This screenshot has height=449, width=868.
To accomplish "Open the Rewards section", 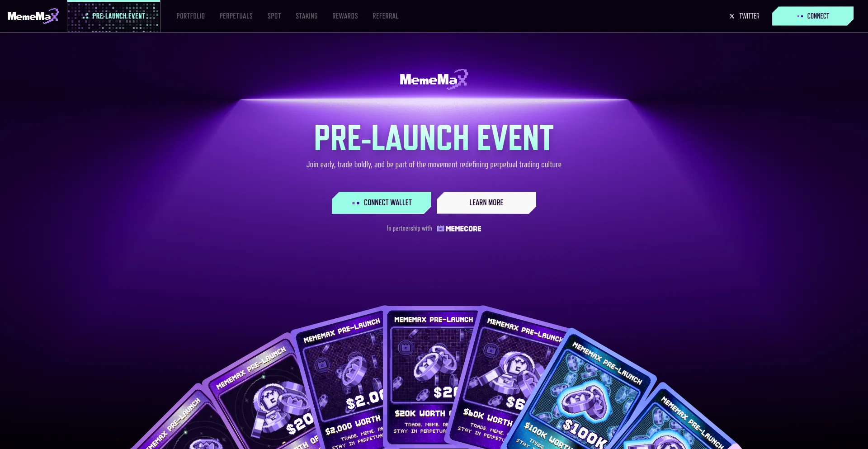I will (345, 16).
